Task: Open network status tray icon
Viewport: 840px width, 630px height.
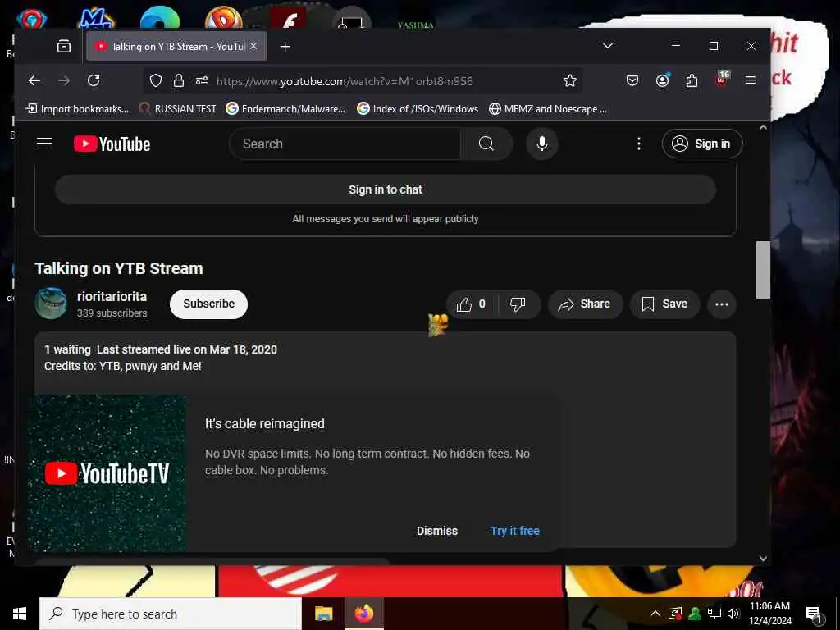Action: pyautogui.click(x=714, y=614)
